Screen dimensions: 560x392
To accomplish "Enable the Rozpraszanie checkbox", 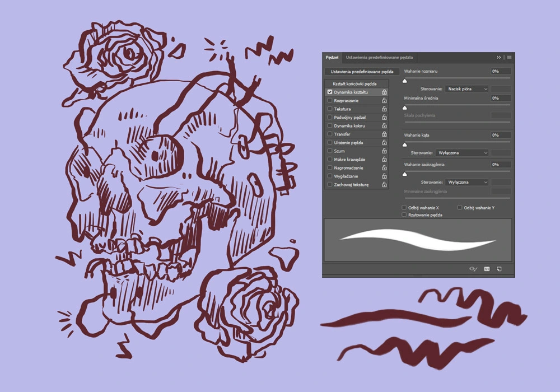I will coord(330,100).
